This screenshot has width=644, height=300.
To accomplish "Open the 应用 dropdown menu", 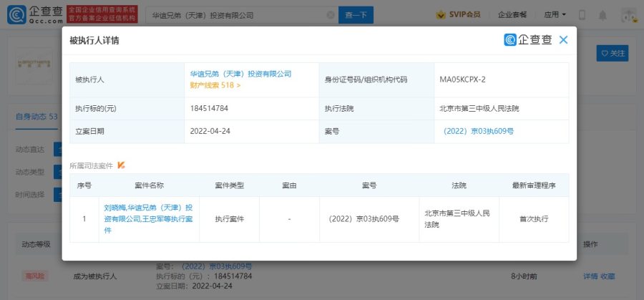I will tap(555, 14).
